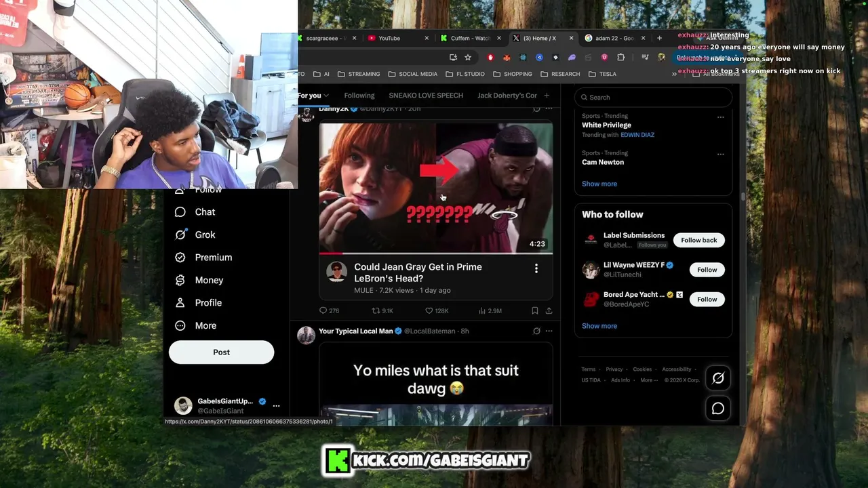The image size is (868, 488).
Task: Expand the For you timeline dropdown
Action: coord(326,96)
